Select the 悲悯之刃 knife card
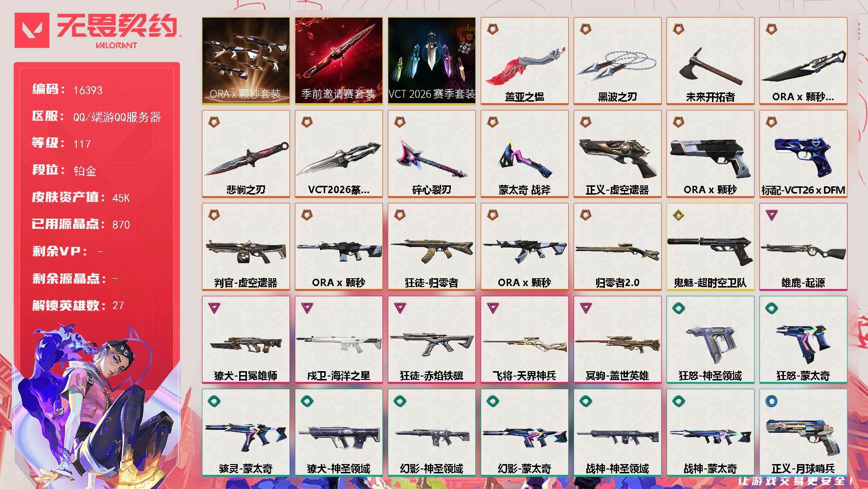The width and height of the screenshot is (868, 489). (245, 154)
